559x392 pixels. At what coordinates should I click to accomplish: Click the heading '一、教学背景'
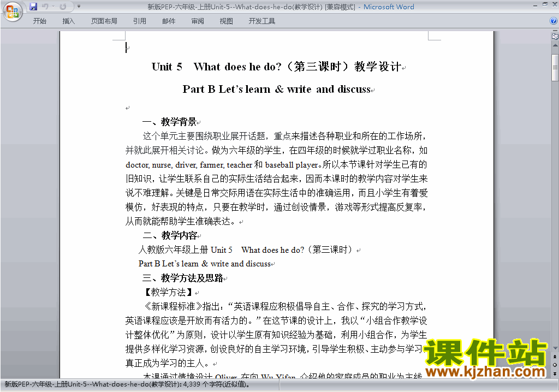[x=169, y=122]
